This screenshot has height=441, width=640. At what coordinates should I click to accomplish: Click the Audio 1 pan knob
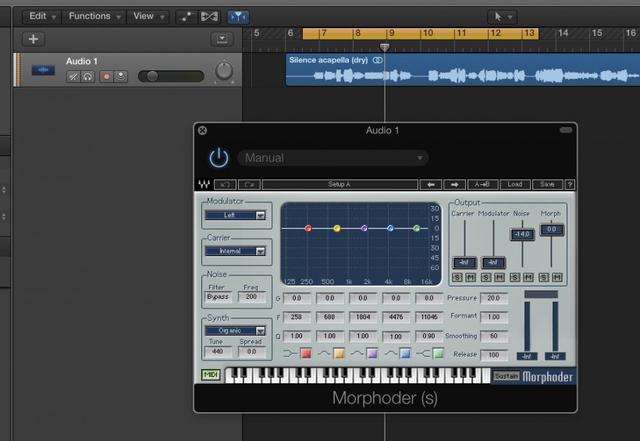tap(224, 71)
